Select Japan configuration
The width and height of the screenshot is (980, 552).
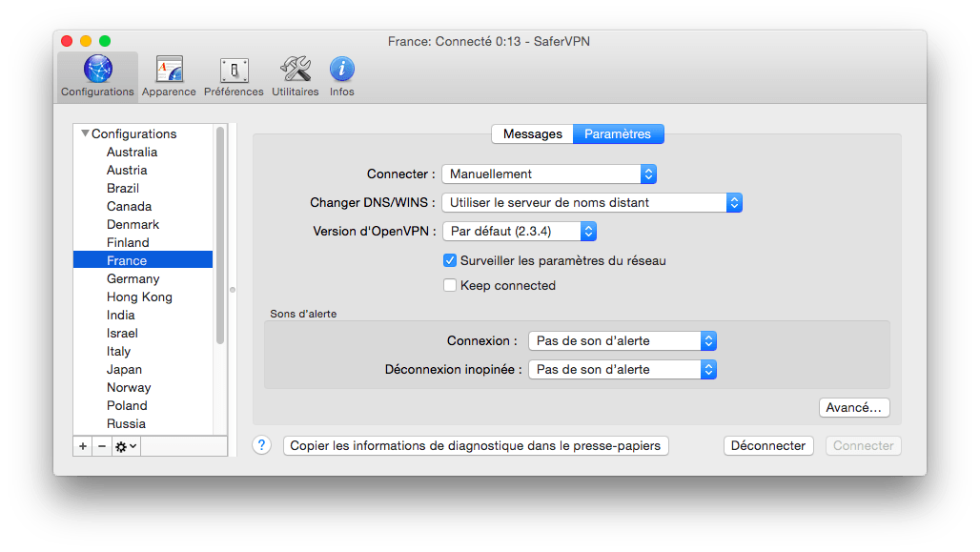point(143,370)
